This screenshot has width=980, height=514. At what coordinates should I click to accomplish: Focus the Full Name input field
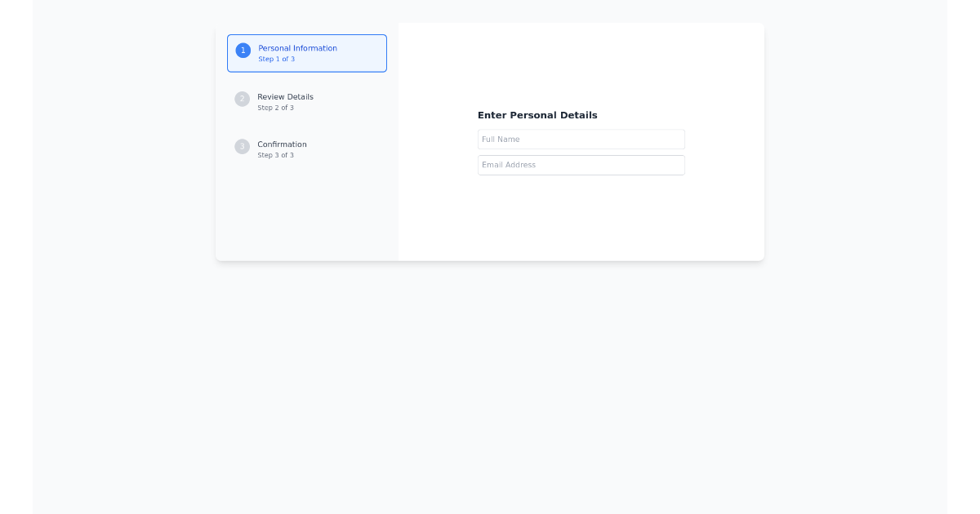pyautogui.click(x=581, y=139)
